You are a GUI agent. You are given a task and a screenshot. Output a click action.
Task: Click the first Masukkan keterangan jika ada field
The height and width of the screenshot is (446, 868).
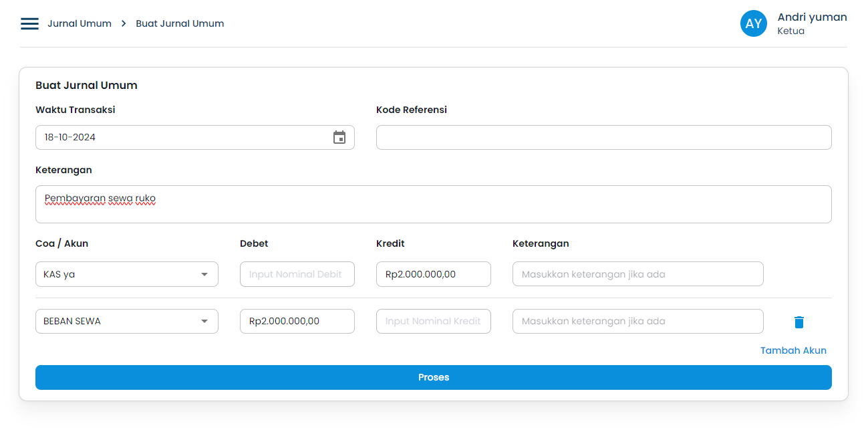[637, 274]
